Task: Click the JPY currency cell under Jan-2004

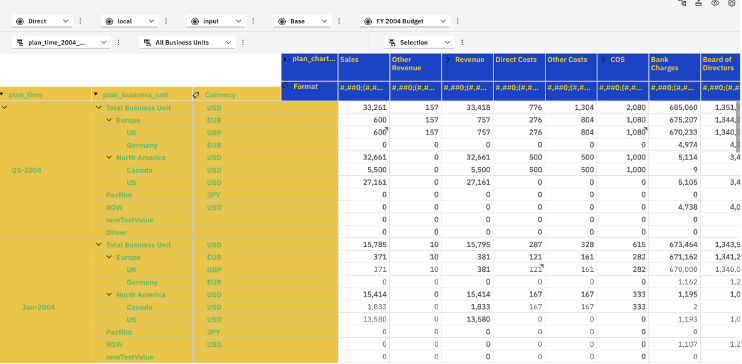Action: pyautogui.click(x=214, y=332)
